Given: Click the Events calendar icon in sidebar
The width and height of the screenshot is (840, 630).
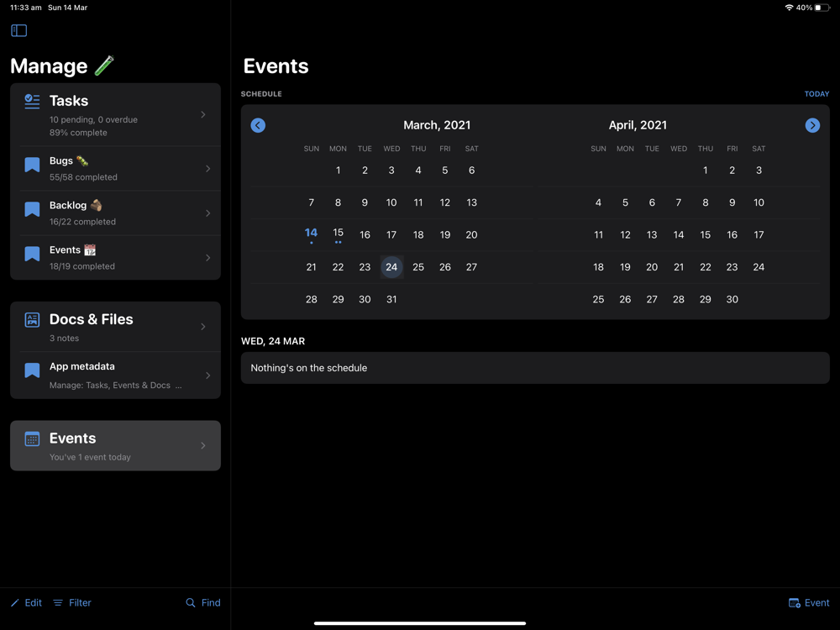Looking at the screenshot, I should click(x=32, y=438).
